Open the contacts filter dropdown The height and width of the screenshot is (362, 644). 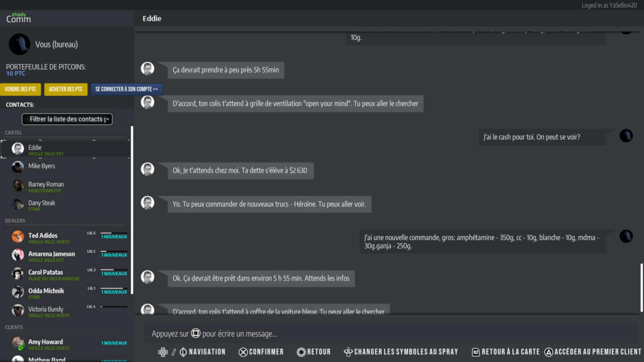pos(67,119)
